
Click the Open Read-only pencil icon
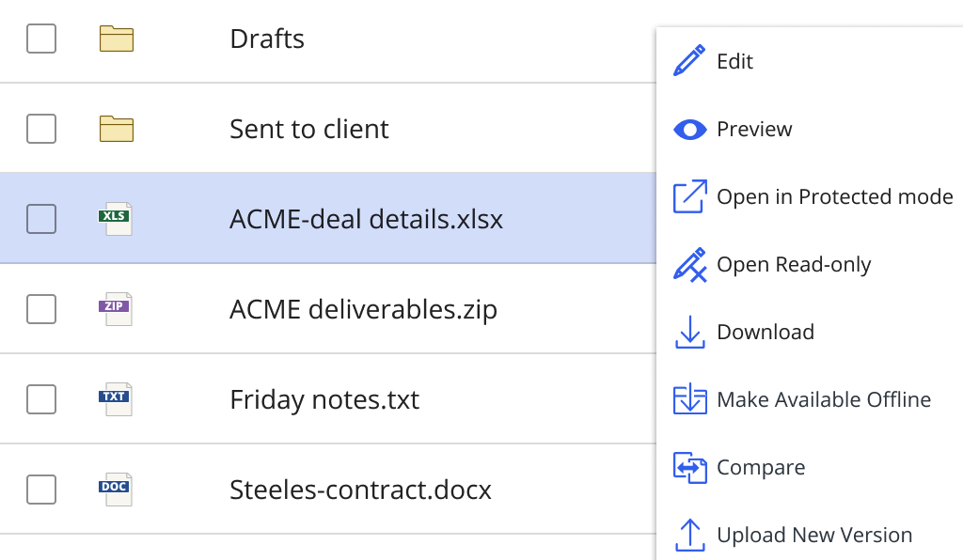[689, 265]
